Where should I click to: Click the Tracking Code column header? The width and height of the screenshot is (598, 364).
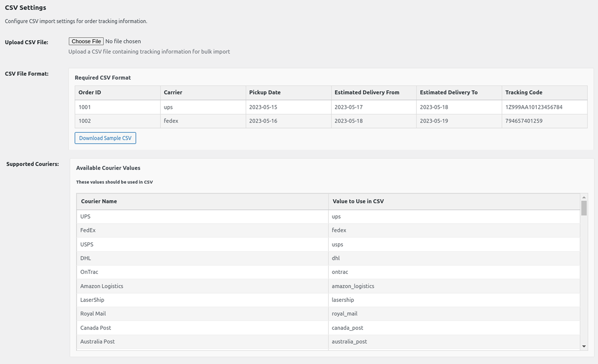[x=524, y=92]
